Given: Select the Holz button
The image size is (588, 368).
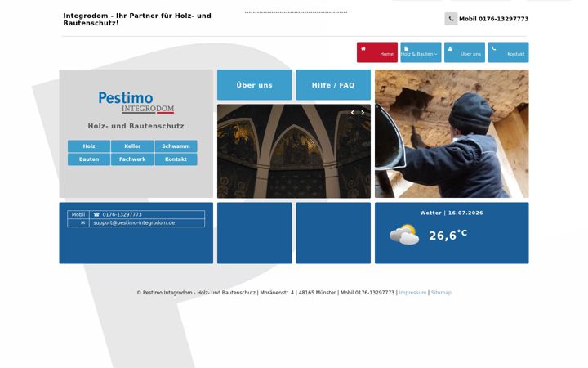Looking at the screenshot, I should (89, 146).
